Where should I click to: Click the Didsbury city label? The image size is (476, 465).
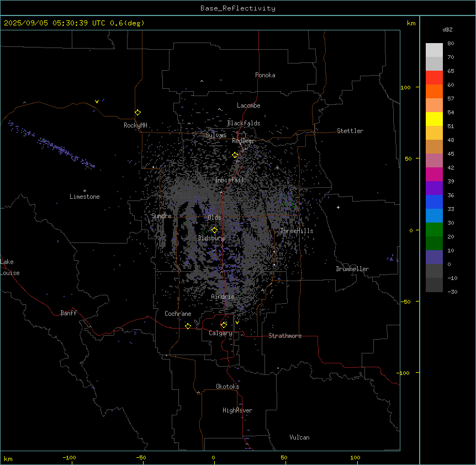click(x=211, y=238)
